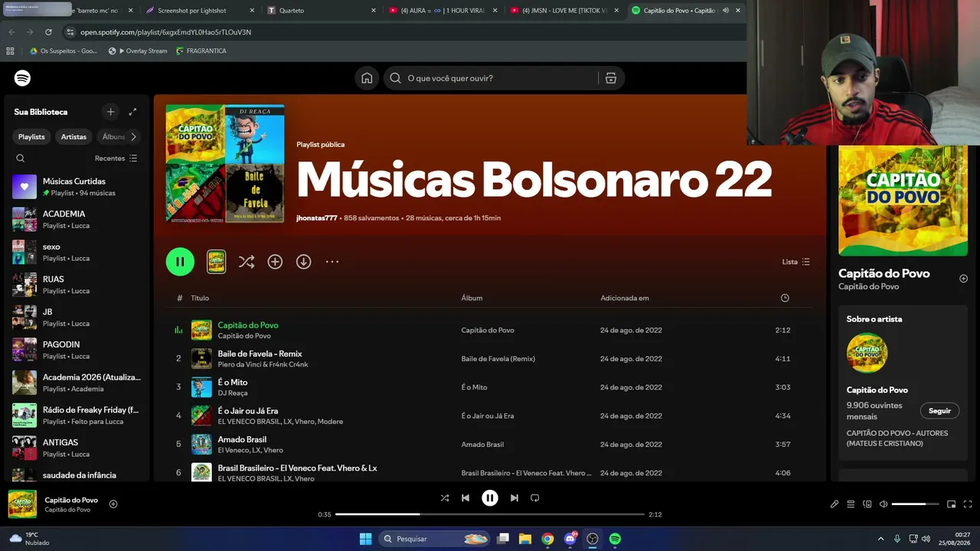Sort by Adicionada em column
Screen dimensions: 980x551
click(625, 298)
